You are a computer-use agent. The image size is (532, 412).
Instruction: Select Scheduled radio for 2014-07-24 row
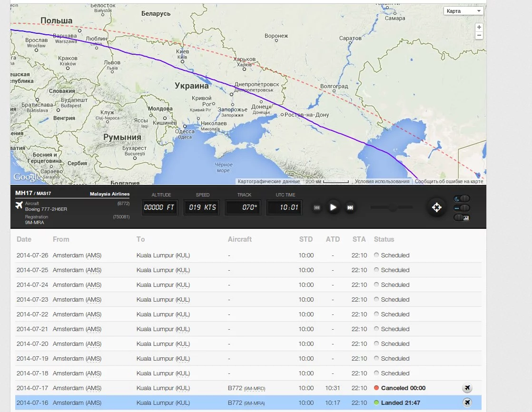(x=376, y=284)
